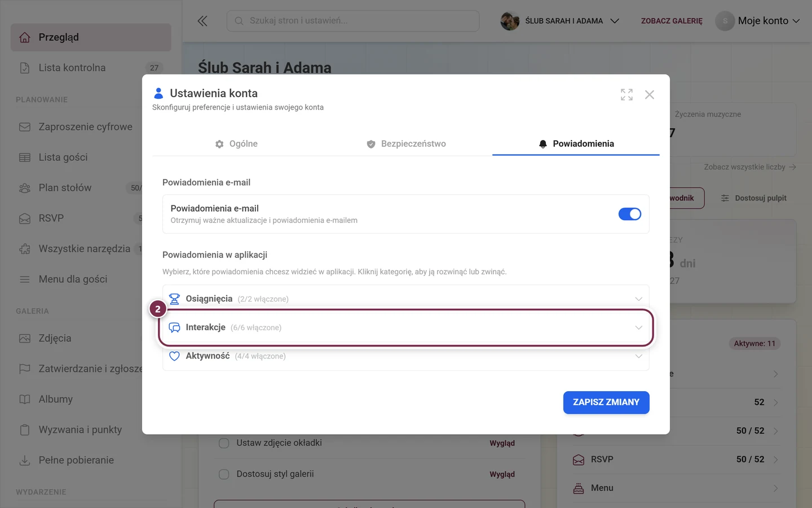Toggle Powiadomienia e-mail switch off
Image resolution: width=812 pixels, height=508 pixels.
coord(630,214)
